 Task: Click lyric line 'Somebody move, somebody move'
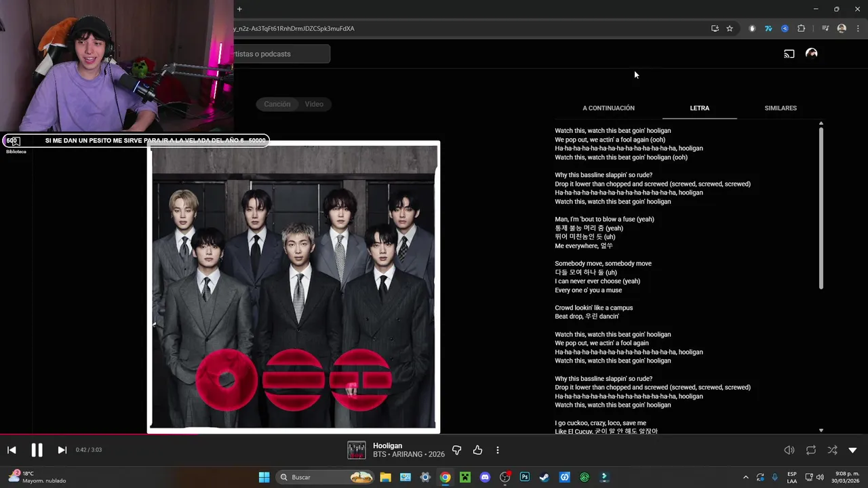[603, 264]
